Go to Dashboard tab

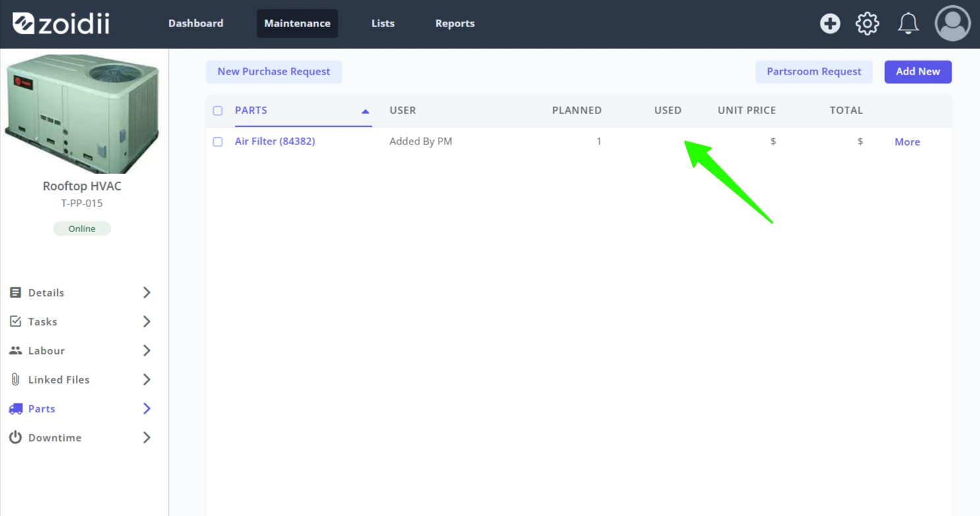click(196, 24)
